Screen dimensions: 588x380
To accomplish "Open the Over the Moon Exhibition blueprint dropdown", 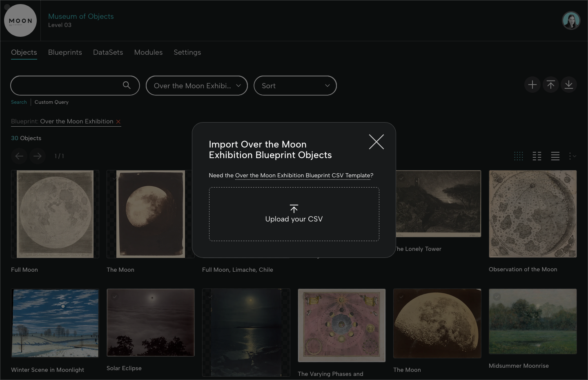I will tap(196, 86).
